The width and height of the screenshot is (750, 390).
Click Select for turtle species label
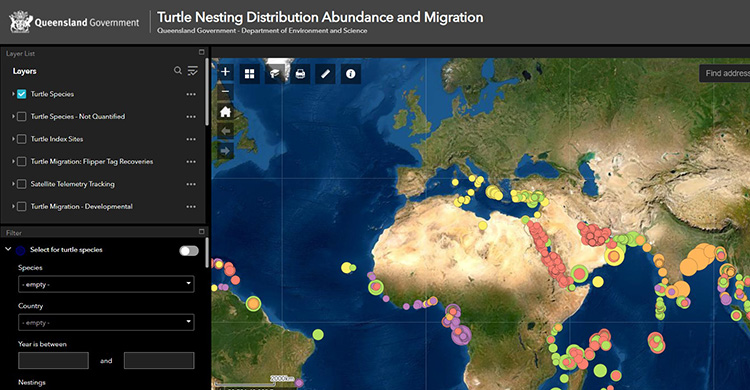tap(66, 250)
